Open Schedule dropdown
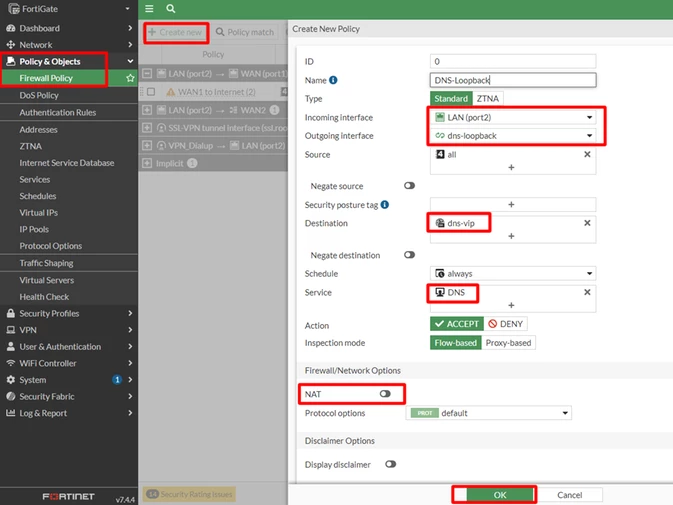This screenshot has width=673, height=505. [513, 273]
